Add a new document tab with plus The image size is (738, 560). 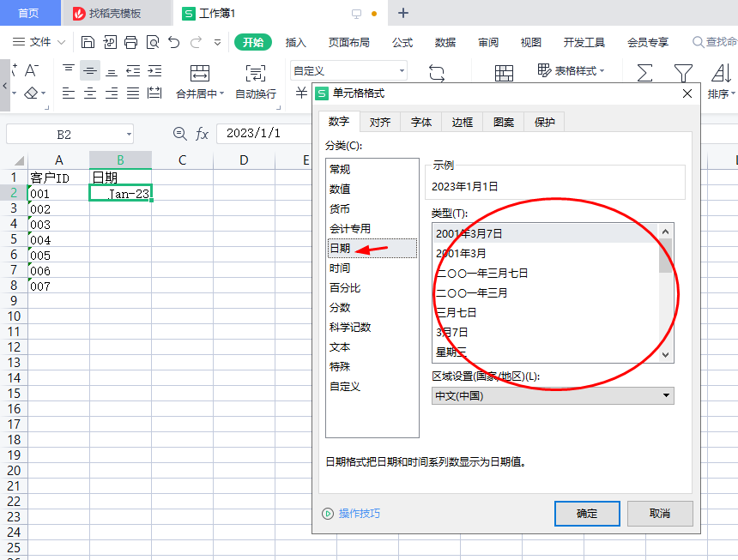[x=402, y=13]
